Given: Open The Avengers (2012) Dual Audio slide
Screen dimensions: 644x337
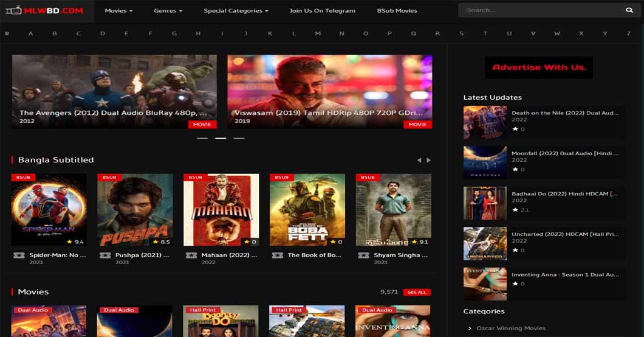Looking at the screenshot, I should [114, 92].
